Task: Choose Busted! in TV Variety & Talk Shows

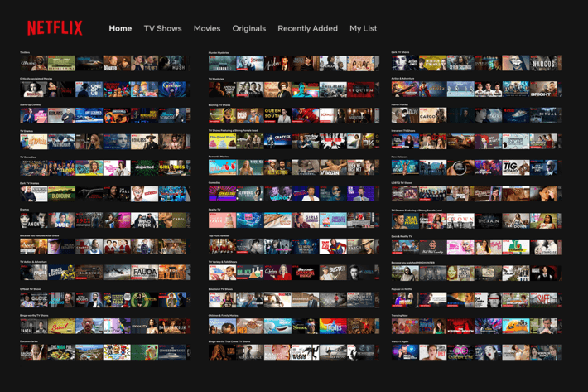Action: tap(333, 273)
